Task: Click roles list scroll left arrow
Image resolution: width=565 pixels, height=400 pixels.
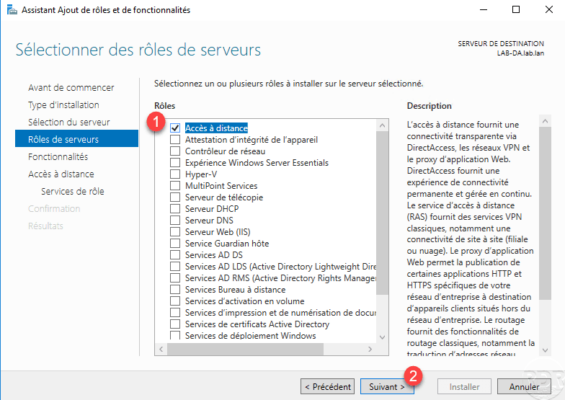Action: click(161, 349)
